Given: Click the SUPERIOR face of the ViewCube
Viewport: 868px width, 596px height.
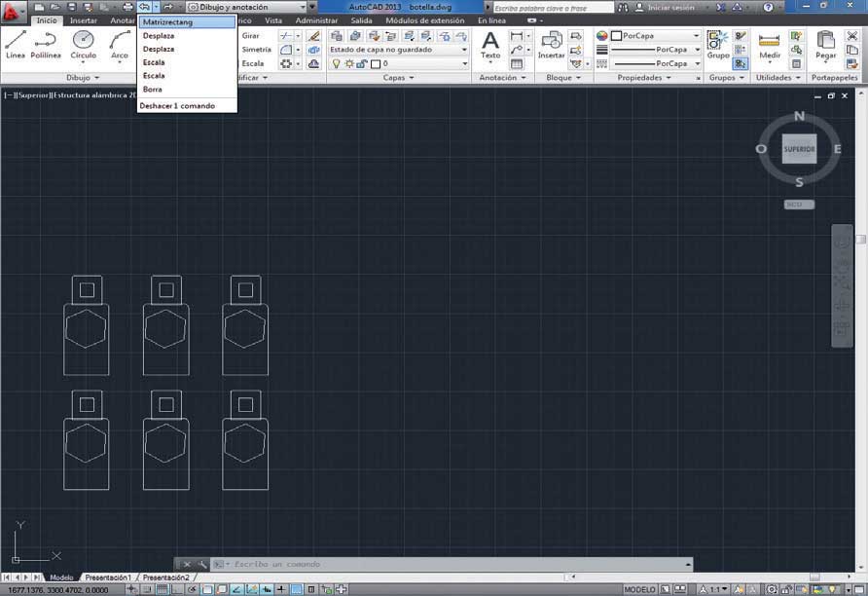Looking at the screenshot, I should pos(799,148).
